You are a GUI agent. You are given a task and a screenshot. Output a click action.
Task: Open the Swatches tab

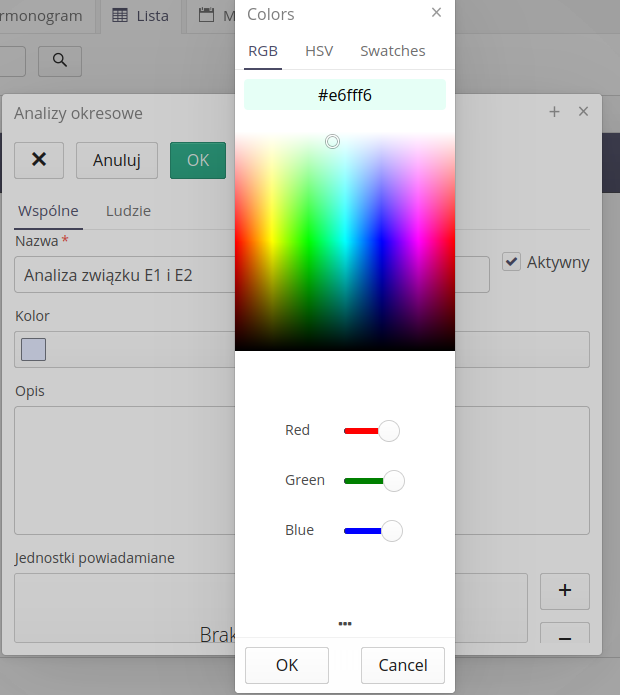coord(392,51)
